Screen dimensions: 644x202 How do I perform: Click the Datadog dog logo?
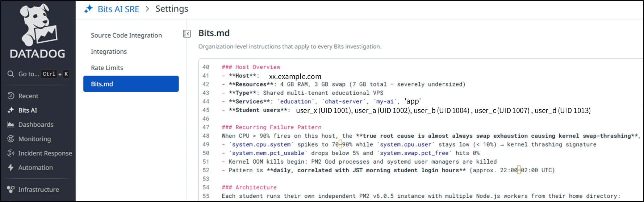38,25
